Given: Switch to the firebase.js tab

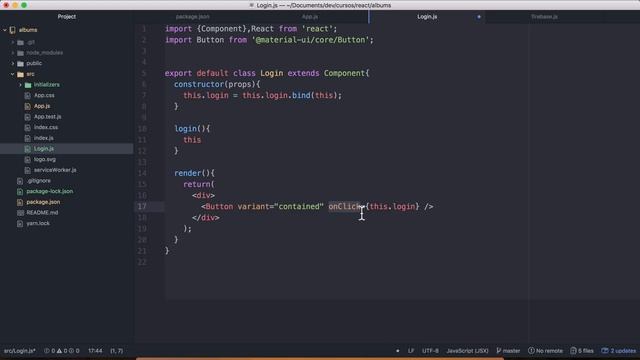Looking at the screenshot, I should pyautogui.click(x=544, y=17).
